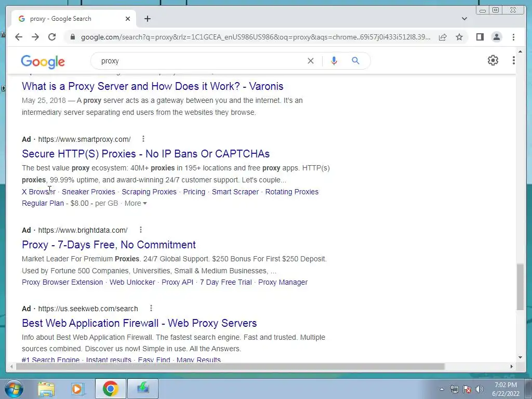Open Google apps vertical dots menu
Image resolution: width=532 pixels, height=399 pixels.
pyautogui.click(x=514, y=60)
